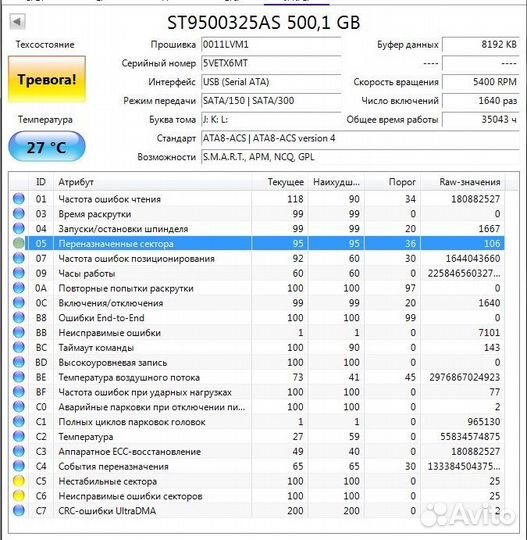Click the Порог column header
This screenshot has width=527, height=540.
(x=393, y=182)
